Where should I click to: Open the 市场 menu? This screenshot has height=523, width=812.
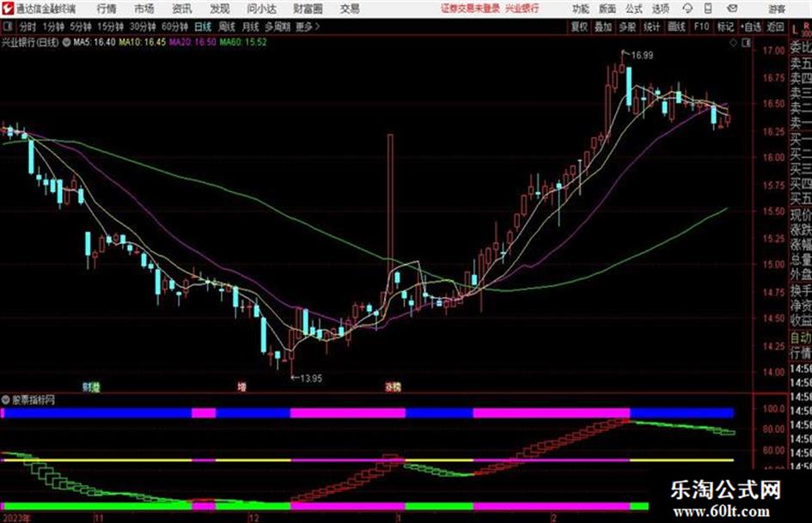click(x=144, y=9)
